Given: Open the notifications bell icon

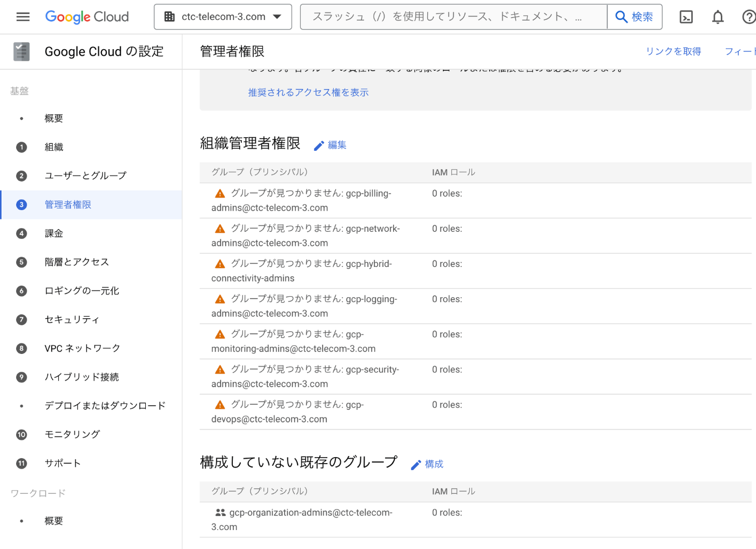Looking at the screenshot, I should click(x=718, y=17).
